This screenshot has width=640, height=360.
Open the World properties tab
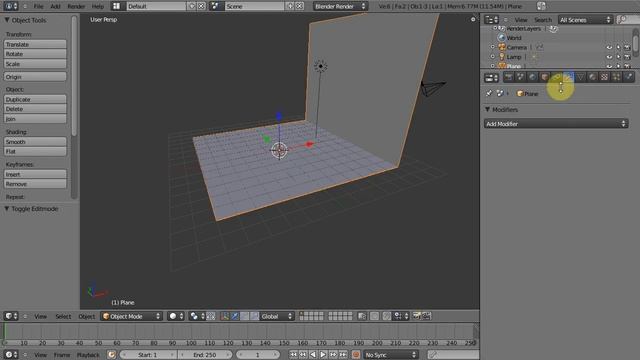(x=532, y=77)
